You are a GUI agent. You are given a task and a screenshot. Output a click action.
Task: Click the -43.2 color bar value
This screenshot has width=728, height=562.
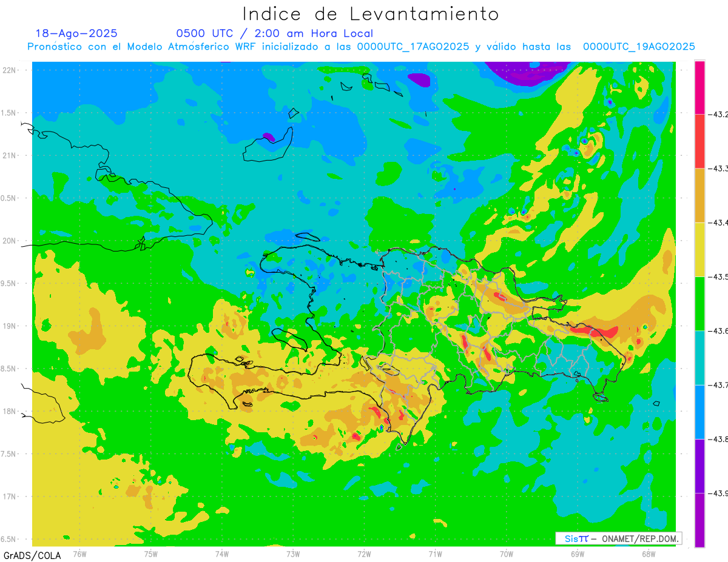(x=720, y=114)
